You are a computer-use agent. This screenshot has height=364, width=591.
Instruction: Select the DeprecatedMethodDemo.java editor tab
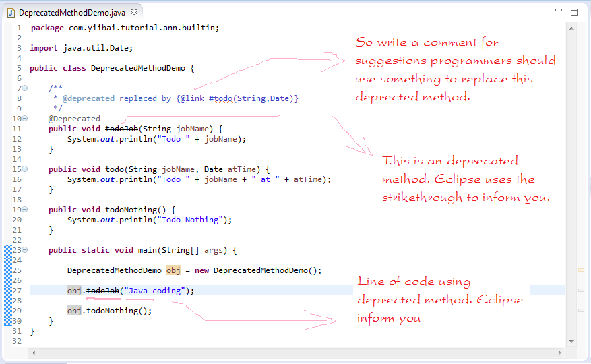(x=73, y=13)
